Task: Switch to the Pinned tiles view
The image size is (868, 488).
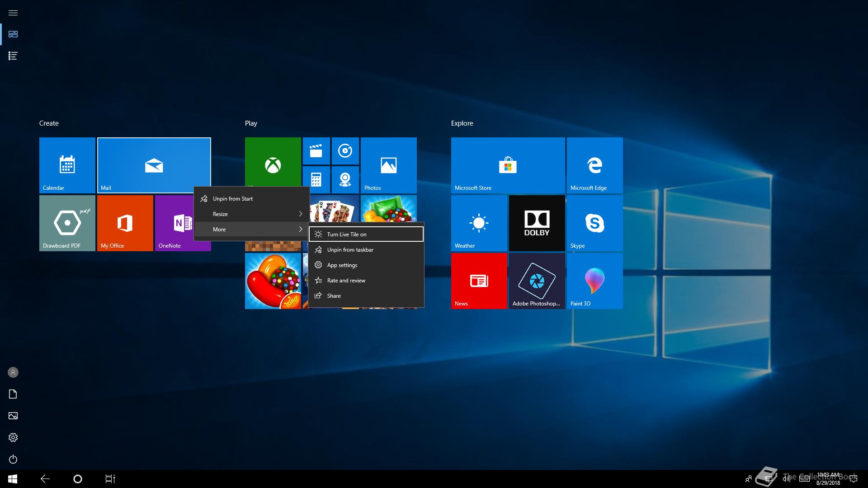Action: tap(13, 34)
